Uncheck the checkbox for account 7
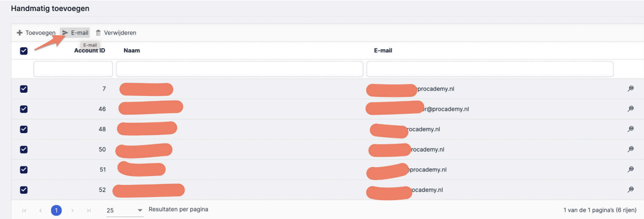Viewport: 644px width, 219px height. pyautogui.click(x=23, y=89)
